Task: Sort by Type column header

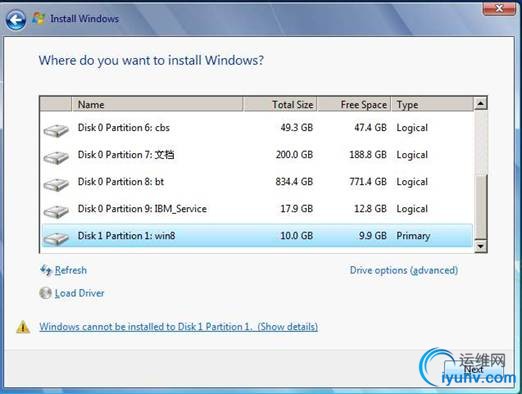Action: (432, 104)
